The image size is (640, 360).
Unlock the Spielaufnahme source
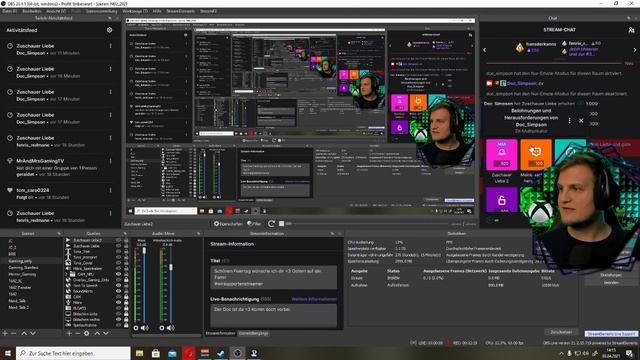(126, 325)
